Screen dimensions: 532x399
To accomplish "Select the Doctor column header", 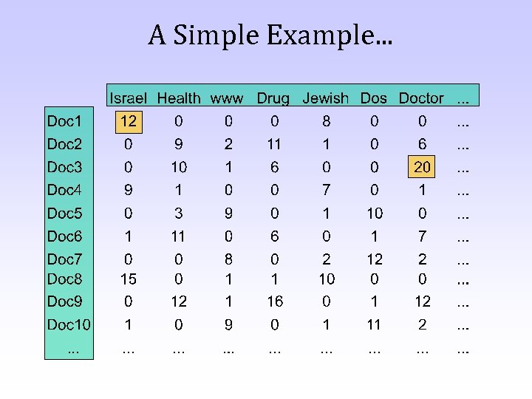I will [x=421, y=98].
